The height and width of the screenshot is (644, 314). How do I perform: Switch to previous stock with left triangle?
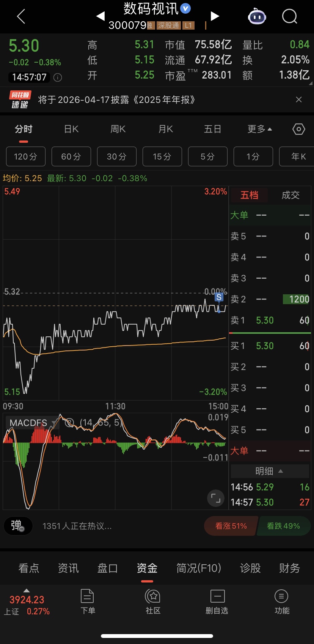[100, 16]
